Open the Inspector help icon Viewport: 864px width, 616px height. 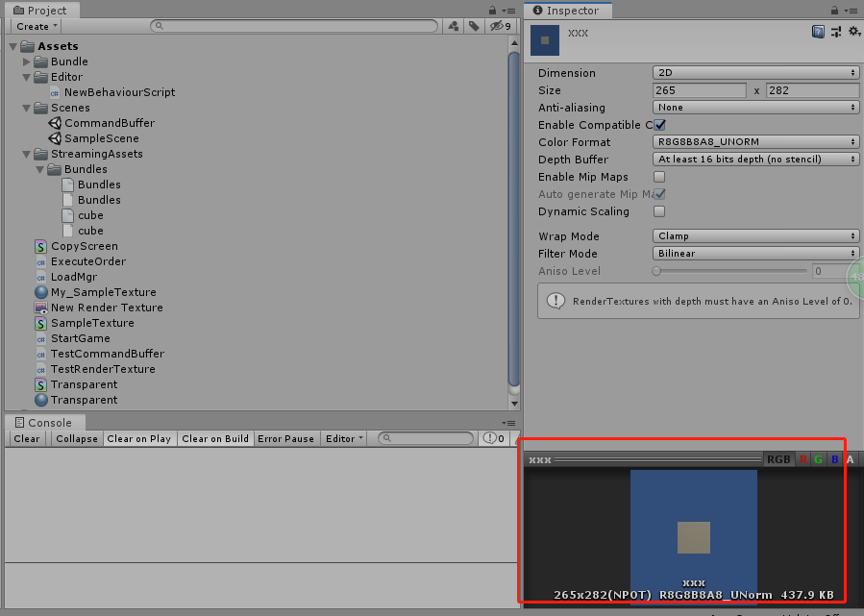[818, 32]
